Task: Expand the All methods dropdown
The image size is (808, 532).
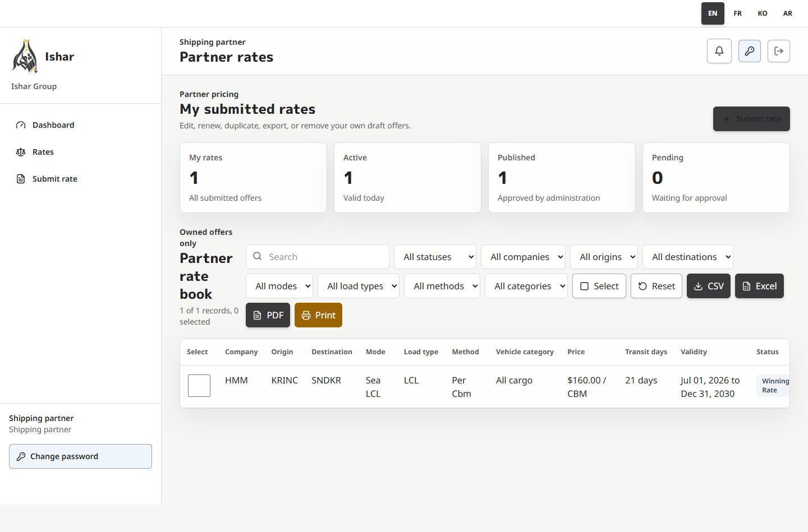Action: click(x=442, y=286)
